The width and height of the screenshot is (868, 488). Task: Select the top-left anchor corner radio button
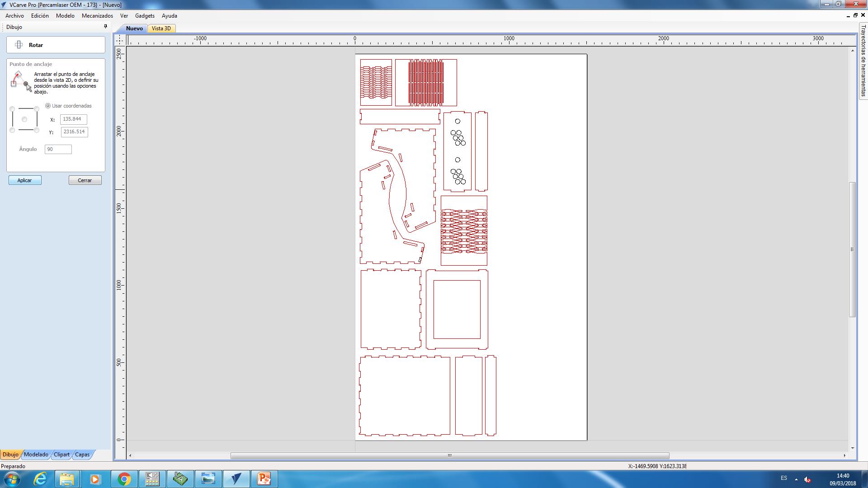[12, 109]
